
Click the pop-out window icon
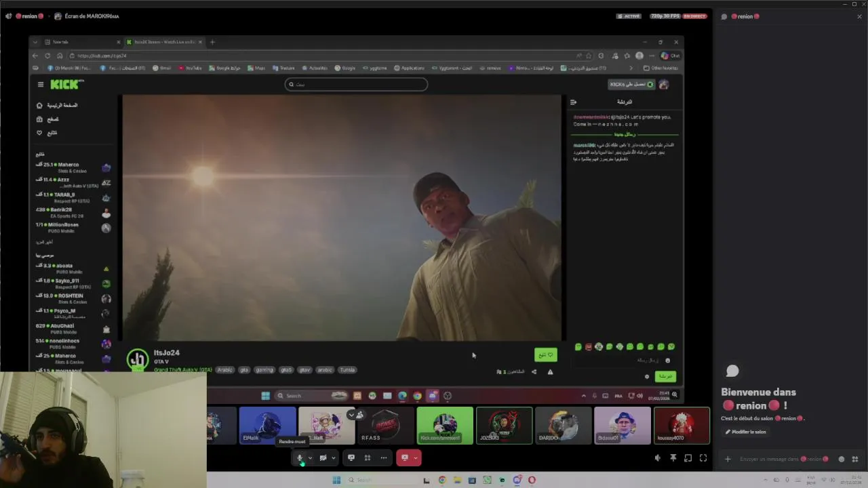pyautogui.click(x=688, y=458)
